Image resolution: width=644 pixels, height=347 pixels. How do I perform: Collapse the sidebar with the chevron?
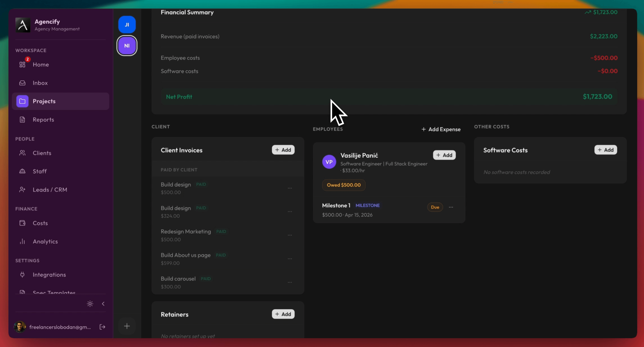pyautogui.click(x=103, y=304)
